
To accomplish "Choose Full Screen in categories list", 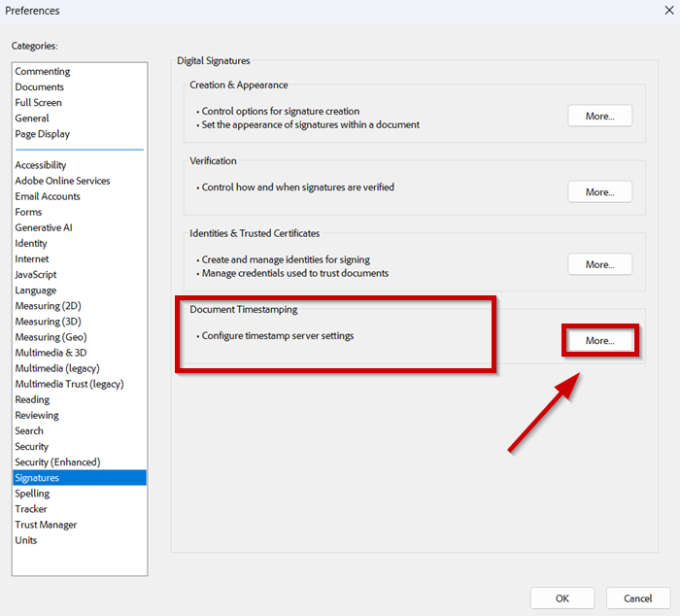I will [x=39, y=103].
